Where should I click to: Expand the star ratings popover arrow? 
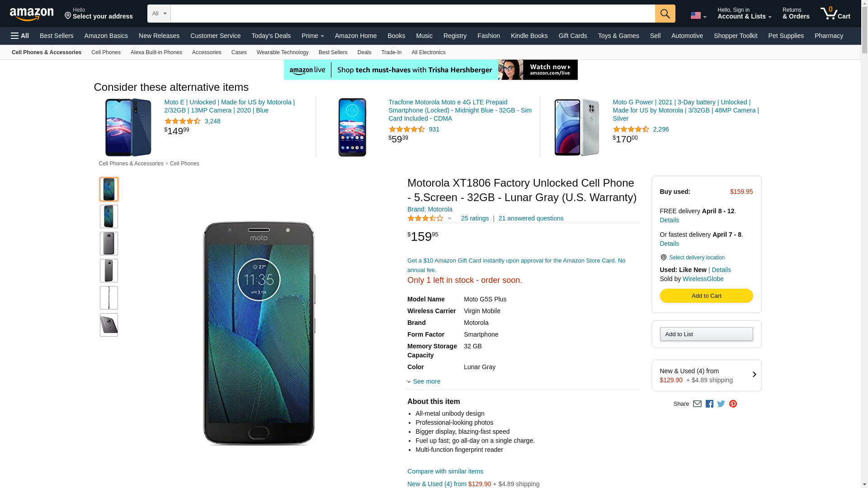[449, 219]
